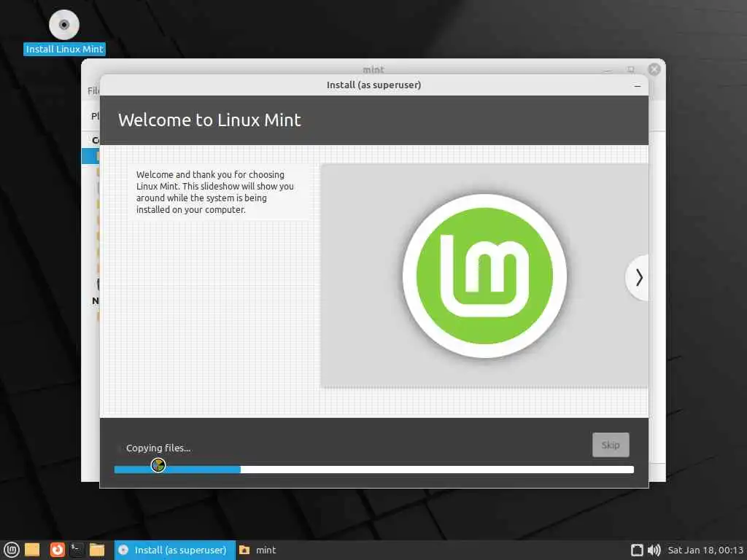Screen dimensions: 747x560
Task: Open the Install Linux Mint desktop icon
Action: (64, 32)
